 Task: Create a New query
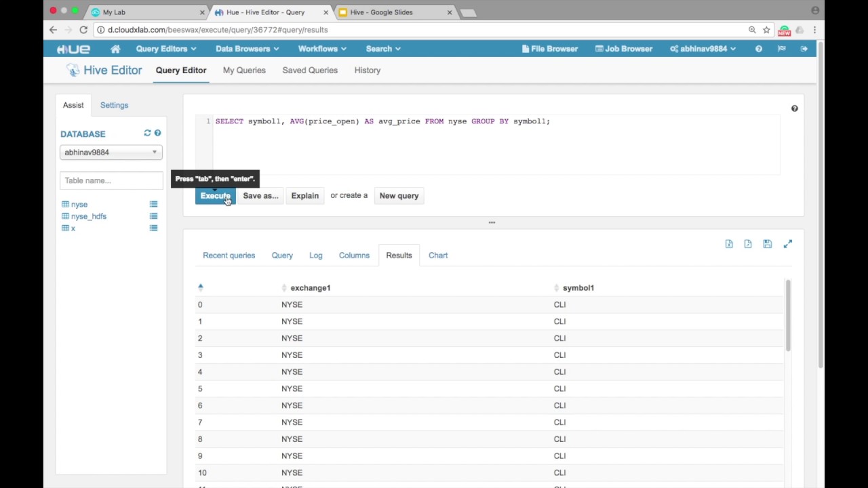coord(399,196)
